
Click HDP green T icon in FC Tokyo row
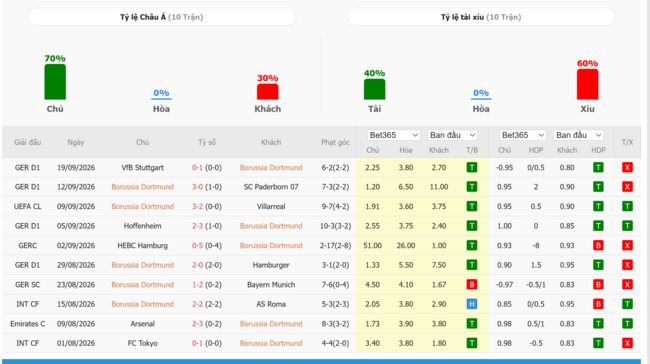(x=598, y=343)
